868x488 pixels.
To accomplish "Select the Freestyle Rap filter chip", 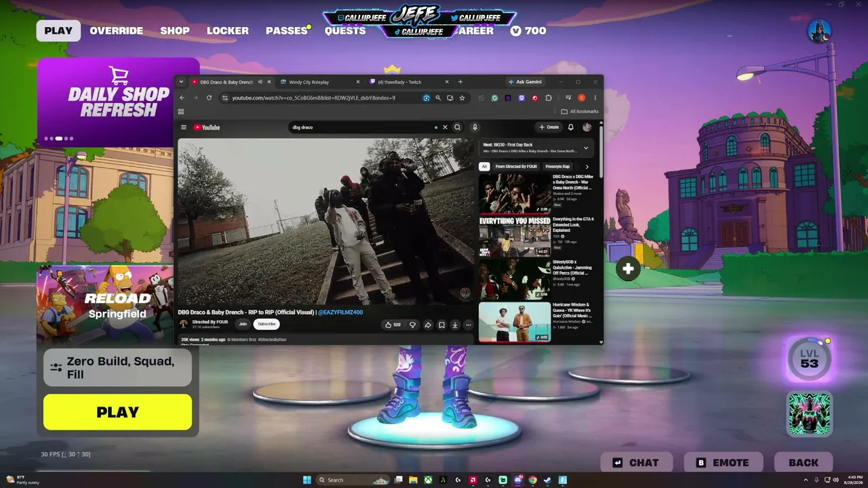I will (x=557, y=166).
